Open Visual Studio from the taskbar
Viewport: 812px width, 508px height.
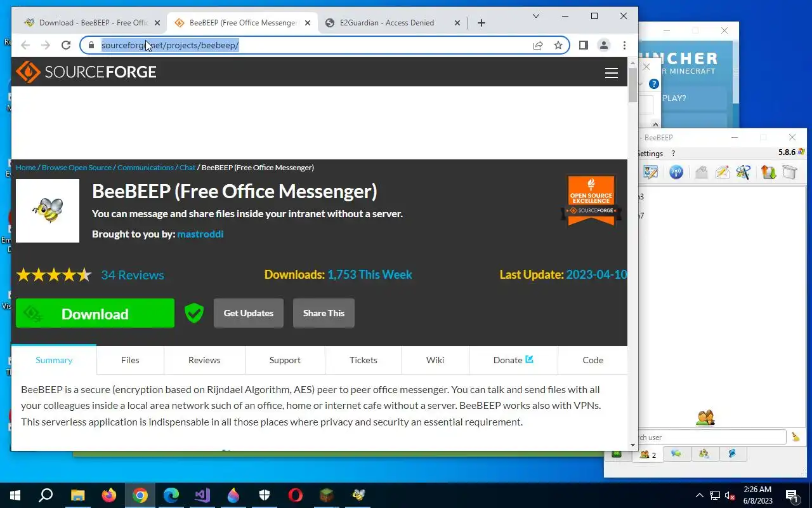point(202,495)
